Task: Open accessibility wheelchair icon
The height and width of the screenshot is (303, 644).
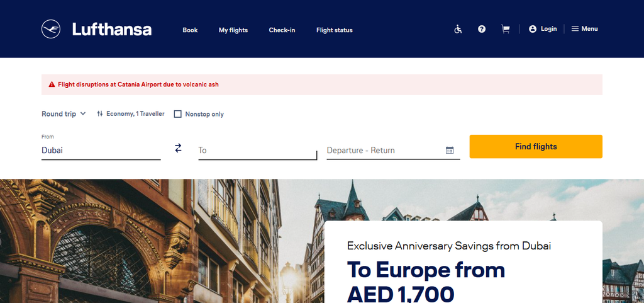Action: pos(458,29)
